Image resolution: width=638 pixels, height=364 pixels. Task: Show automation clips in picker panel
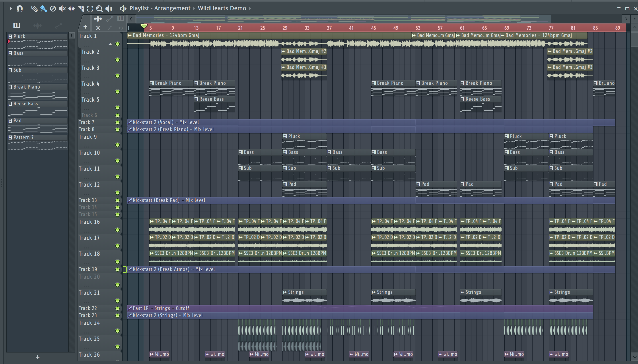[x=58, y=25]
